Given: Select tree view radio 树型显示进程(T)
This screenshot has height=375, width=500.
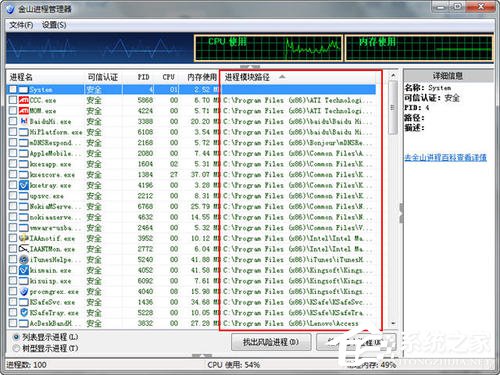Looking at the screenshot, I should point(16,348).
